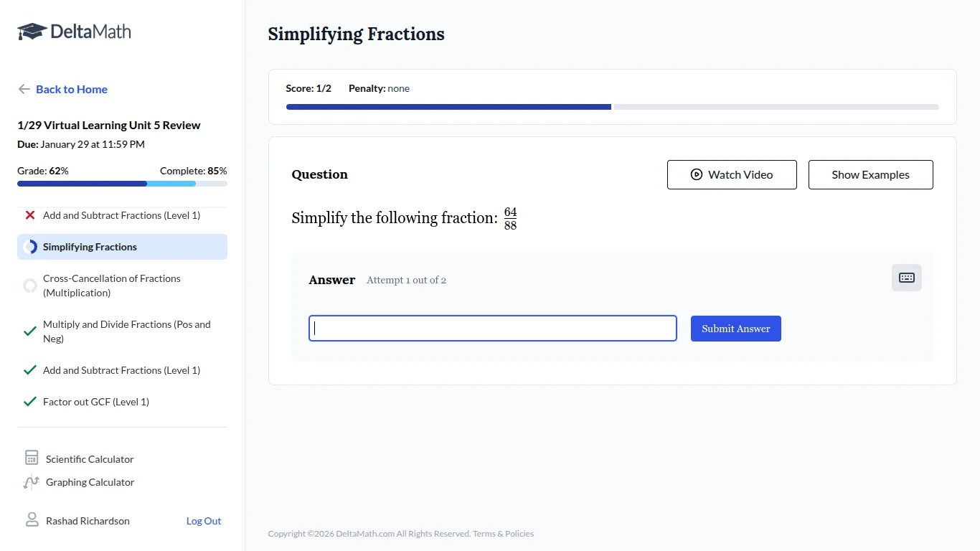Open the Terms & Policies link
980x551 pixels.
point(503,534)
